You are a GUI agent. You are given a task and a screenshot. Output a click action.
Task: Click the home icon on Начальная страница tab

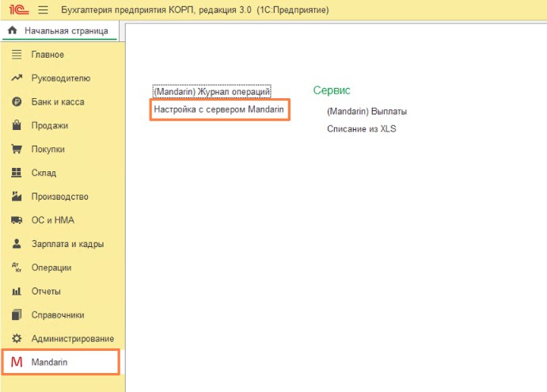pyautogui.click(x=12, y=30)
